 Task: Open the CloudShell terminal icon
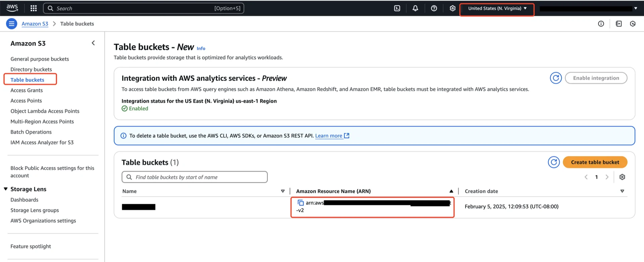397,8
